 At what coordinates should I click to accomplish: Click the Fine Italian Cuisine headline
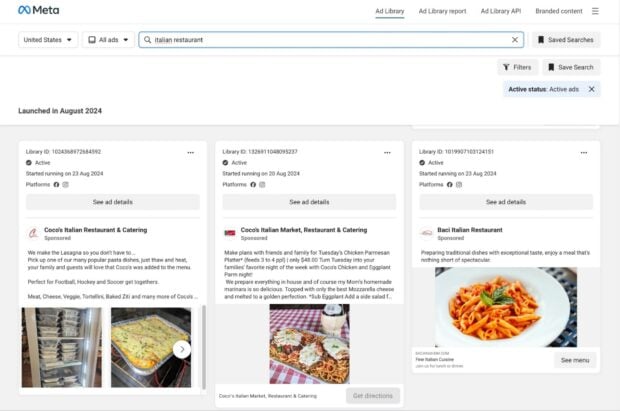click(x=435, y=360)
